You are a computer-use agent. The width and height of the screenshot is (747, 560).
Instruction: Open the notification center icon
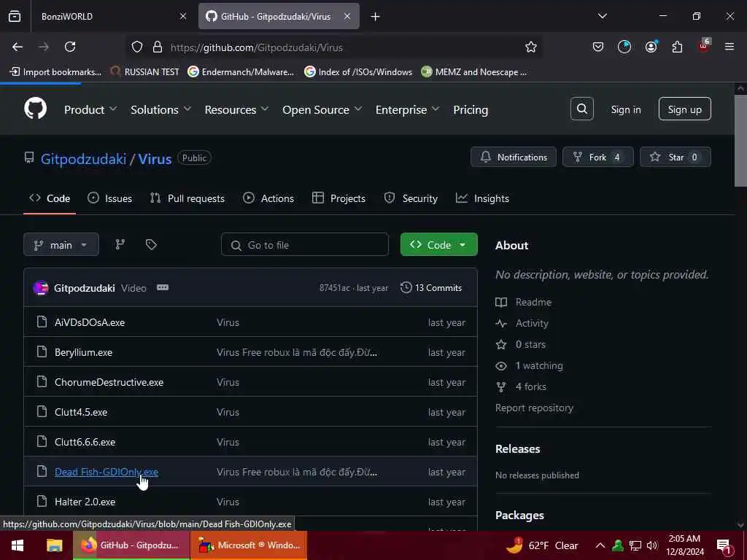point(724,545)
